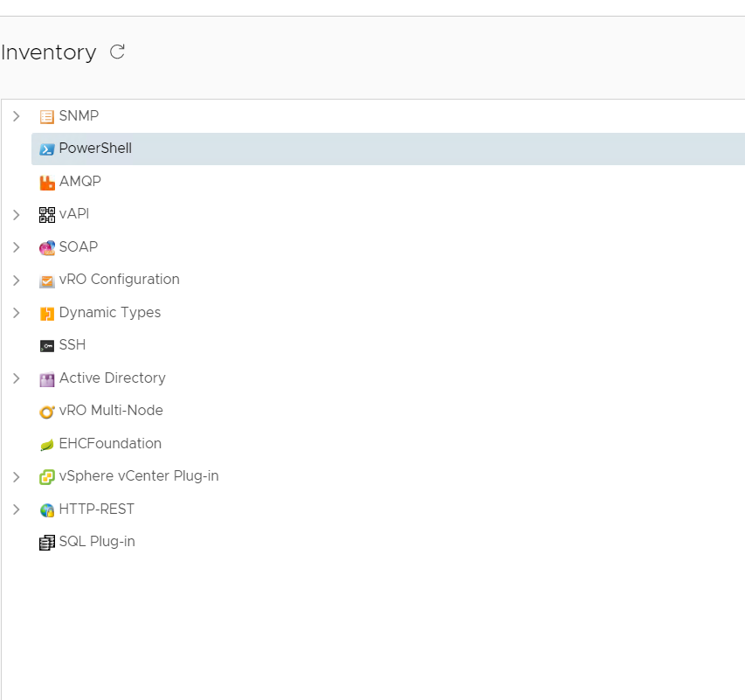Refresh the Inventory view

pyautogui.click(x=117, y=52)
